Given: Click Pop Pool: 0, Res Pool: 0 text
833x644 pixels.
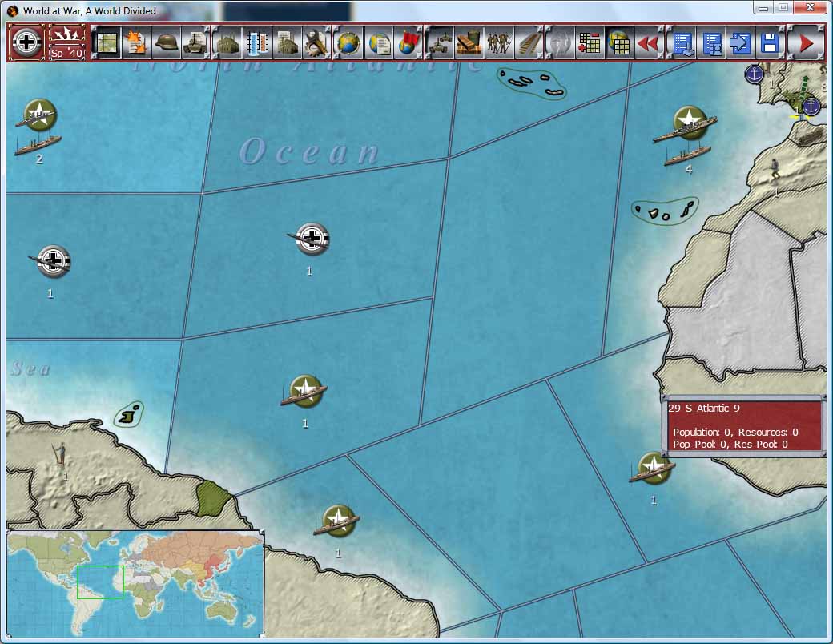Looking at the screenshot, I should [730, 445].
